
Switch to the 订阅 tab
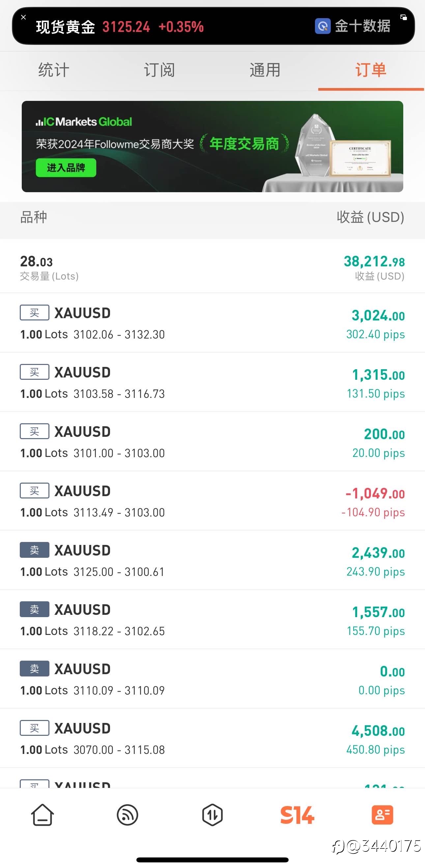(159, 70)
